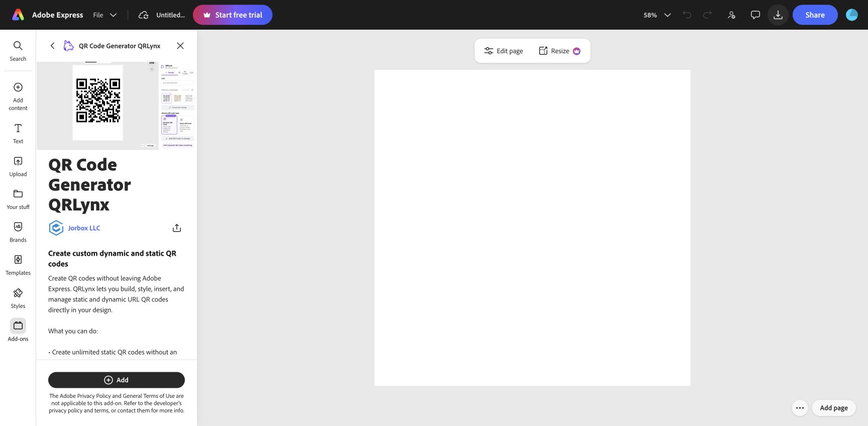
Task: Click the Adobe Express logo icon
Action: 18,15
